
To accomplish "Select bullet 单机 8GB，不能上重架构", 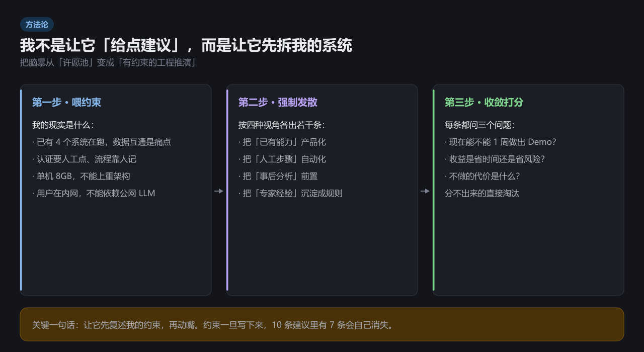I will [x=81, y=177].
